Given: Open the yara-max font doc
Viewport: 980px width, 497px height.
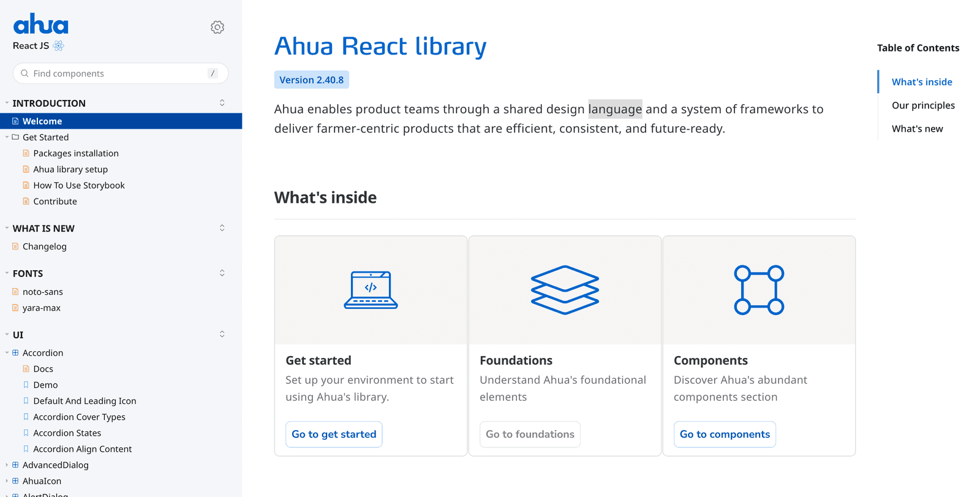Looking at the screenshot, I should point(42,308).
